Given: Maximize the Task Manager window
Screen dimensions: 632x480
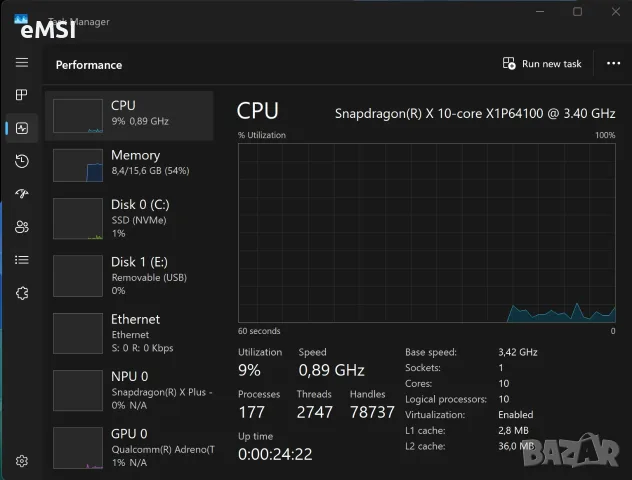Looking at the screenshot, I should (x=578, y=12).
